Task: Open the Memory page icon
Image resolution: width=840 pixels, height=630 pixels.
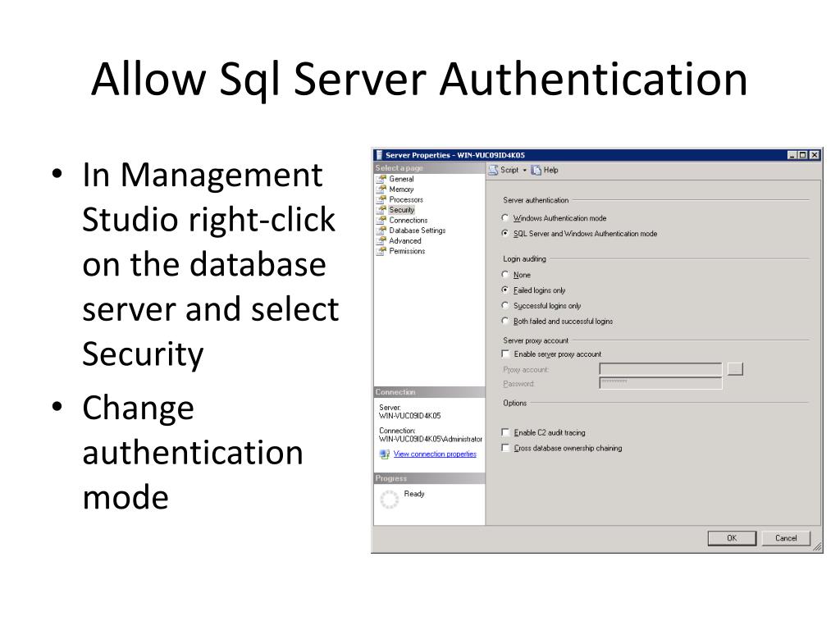Action: point(381,189)
